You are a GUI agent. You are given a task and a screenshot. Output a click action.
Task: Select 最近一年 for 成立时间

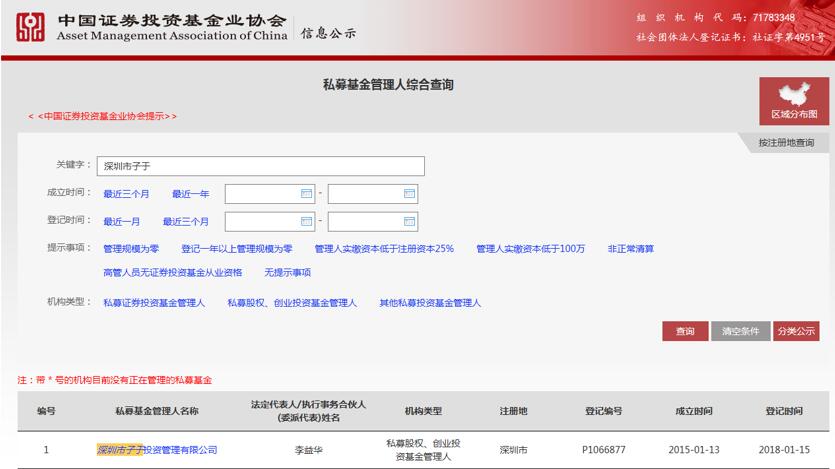click(191, 194)
